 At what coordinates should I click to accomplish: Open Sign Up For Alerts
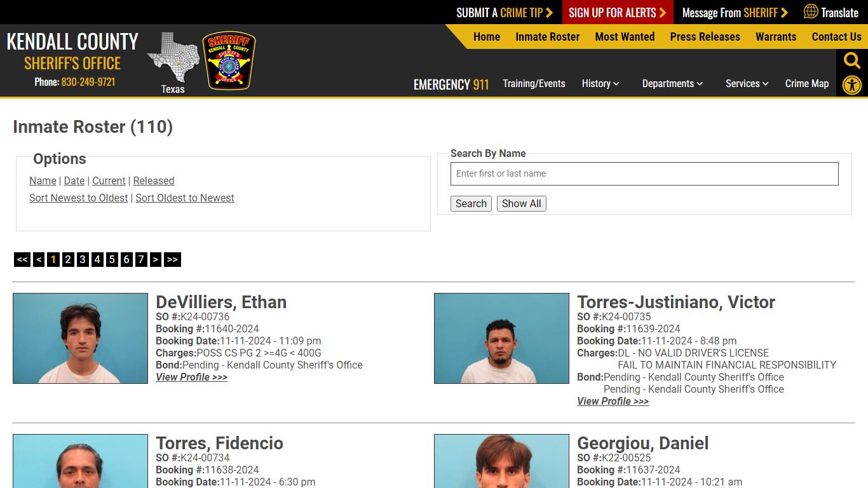coord(618,12)
